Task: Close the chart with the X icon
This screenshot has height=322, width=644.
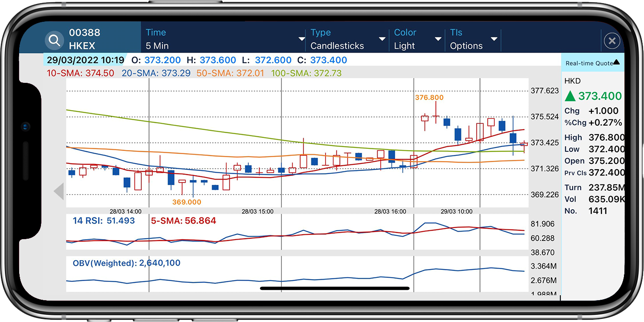Action: click(x=612, y=41)
